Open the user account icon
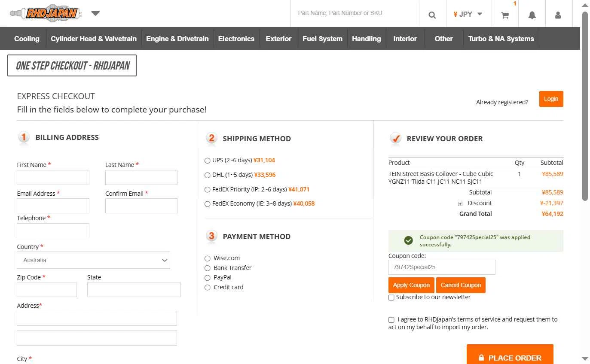This screenshot has width=590, height=364. click(558, 15)
